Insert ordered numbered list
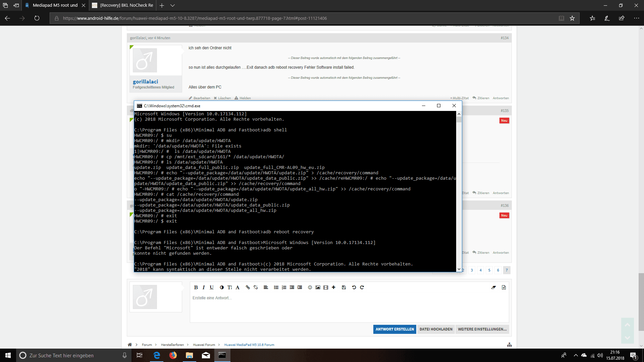The height and width of the screenshot is (362, 644). (284, 287)
